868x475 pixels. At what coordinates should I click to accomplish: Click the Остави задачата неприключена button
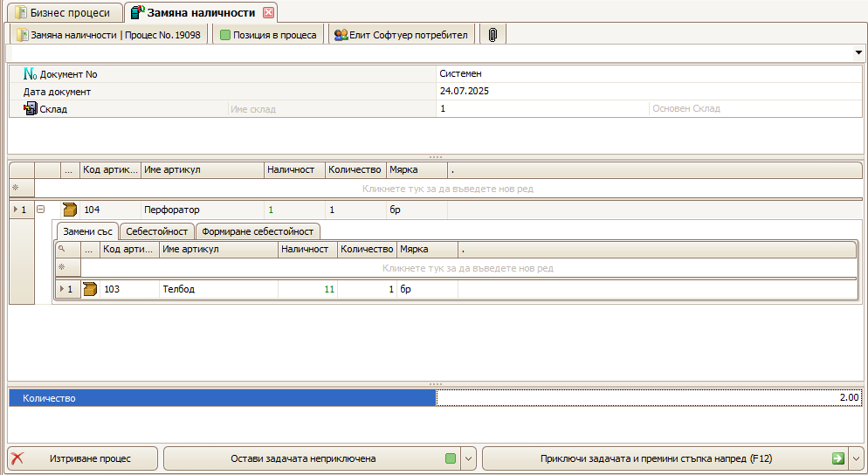303,458
